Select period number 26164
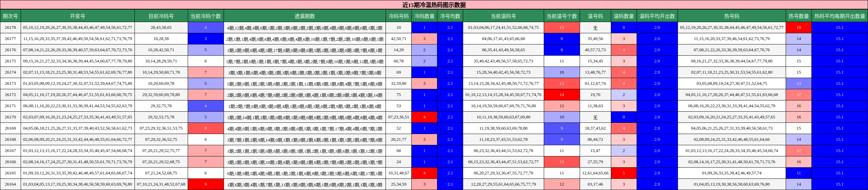 [10, 184]
